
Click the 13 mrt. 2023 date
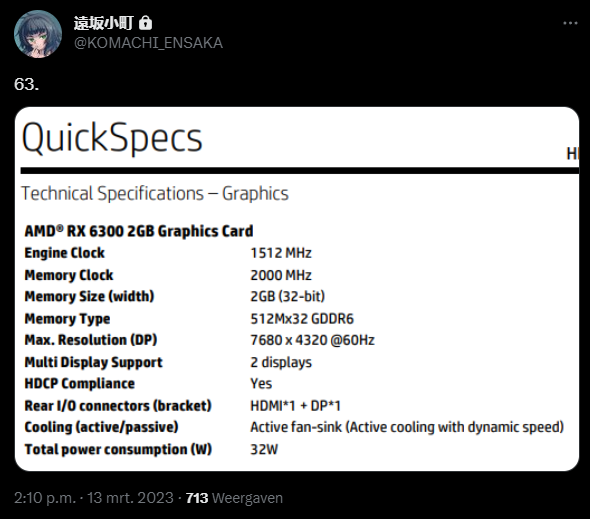coord(130,498)
